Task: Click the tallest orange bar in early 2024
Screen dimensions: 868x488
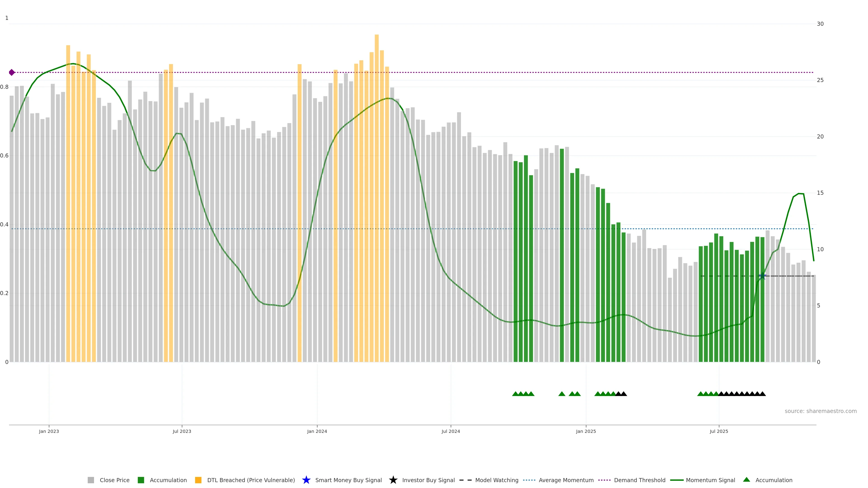Action: pyautogui.click(x=376, y=168)
